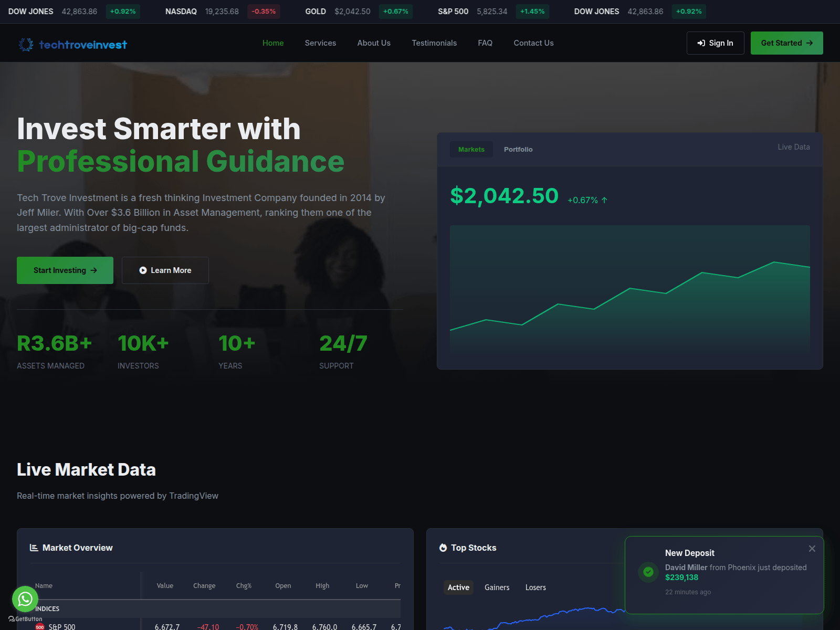Click Start Investing button
This screenshot has height=630, width=840.
coord(65,270)
